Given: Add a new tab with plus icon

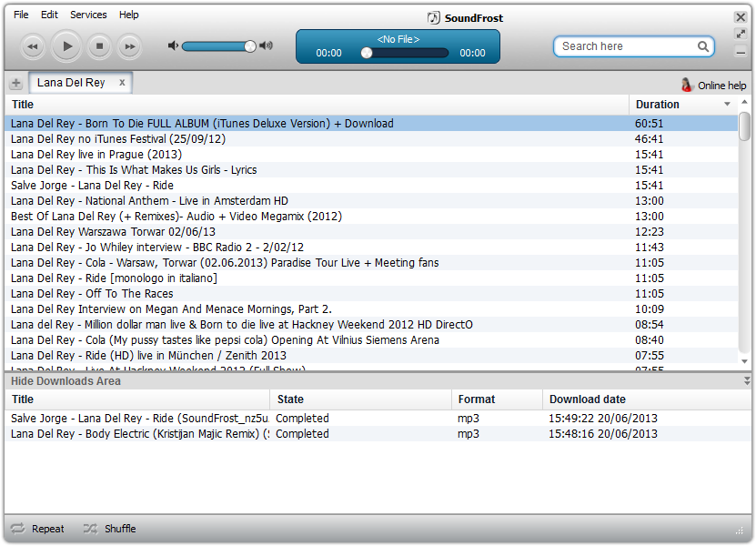Looking at the screenshot, I should click(15, 83).
